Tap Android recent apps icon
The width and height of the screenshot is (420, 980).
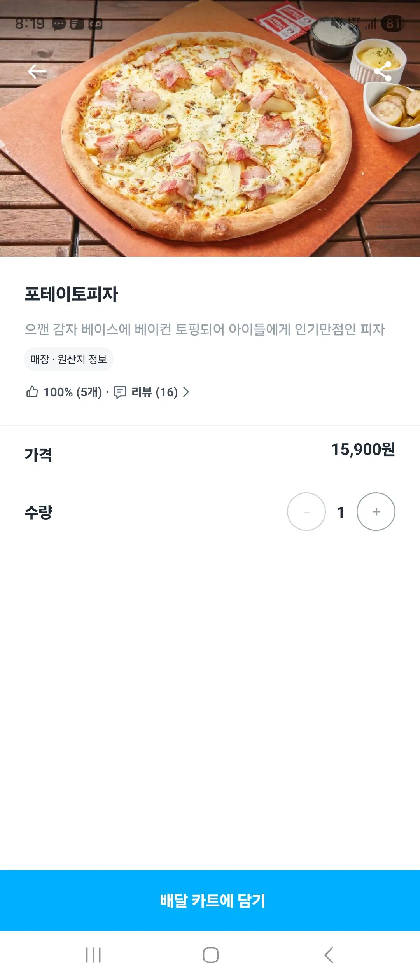coord(93,955)
